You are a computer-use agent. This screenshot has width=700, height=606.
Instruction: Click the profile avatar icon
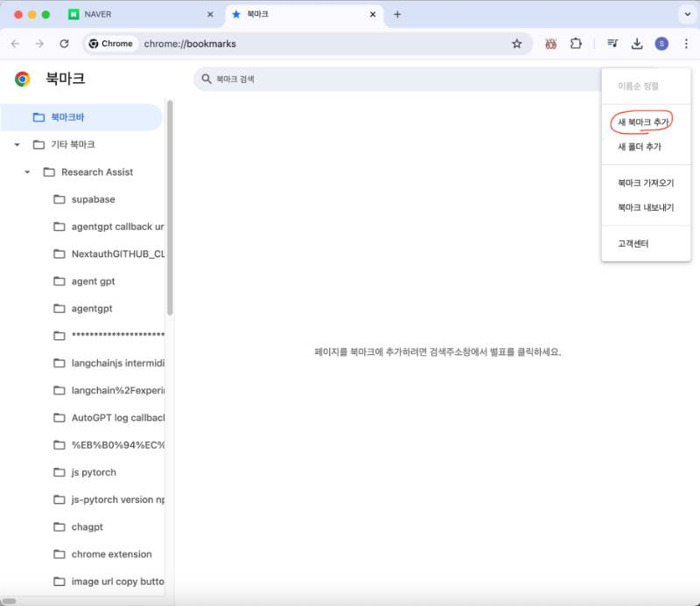click(x=661, y=44)
